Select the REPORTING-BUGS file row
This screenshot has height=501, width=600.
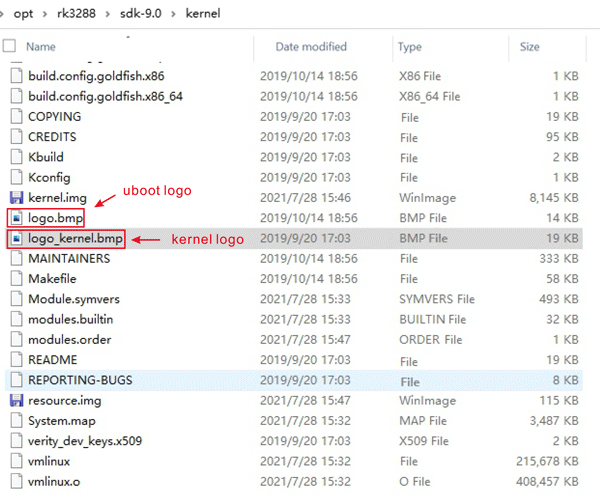pyautogui.click(x=80, y=380)
